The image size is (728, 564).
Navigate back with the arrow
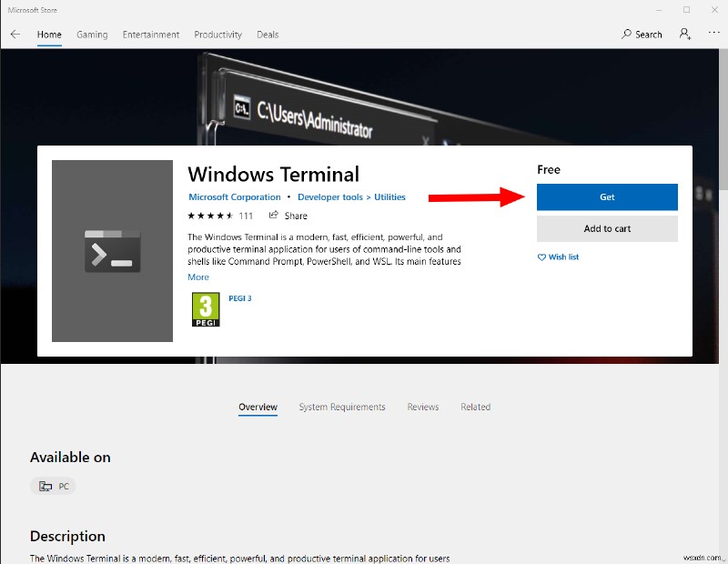(x=15, y=34)
